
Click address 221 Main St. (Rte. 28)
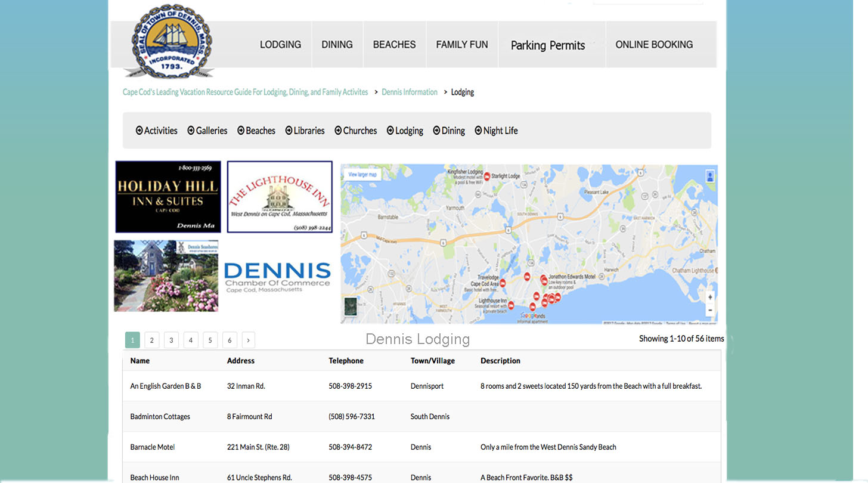tap(258, 447)
